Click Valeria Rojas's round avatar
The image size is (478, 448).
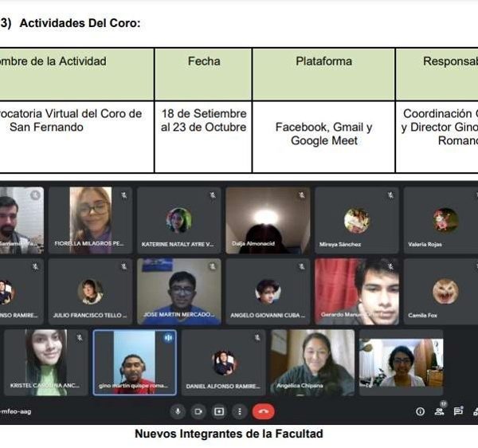point(445,221)
